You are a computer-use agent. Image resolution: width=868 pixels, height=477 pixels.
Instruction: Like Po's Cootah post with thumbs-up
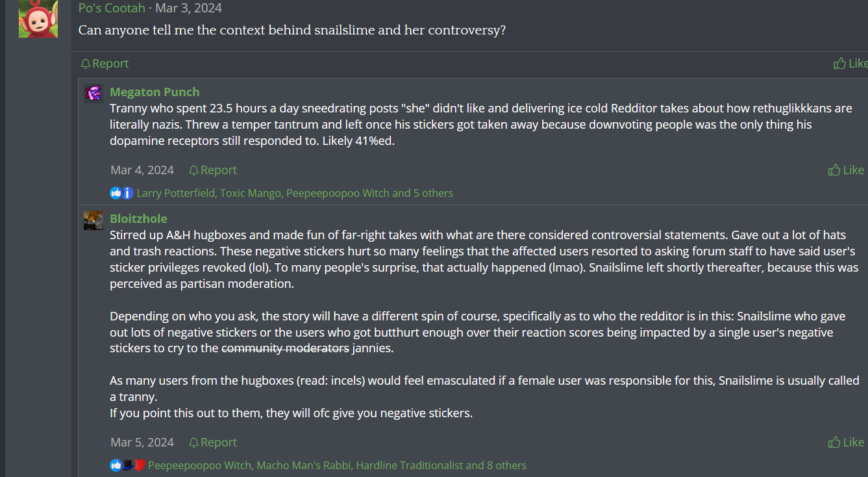[850, 64]
